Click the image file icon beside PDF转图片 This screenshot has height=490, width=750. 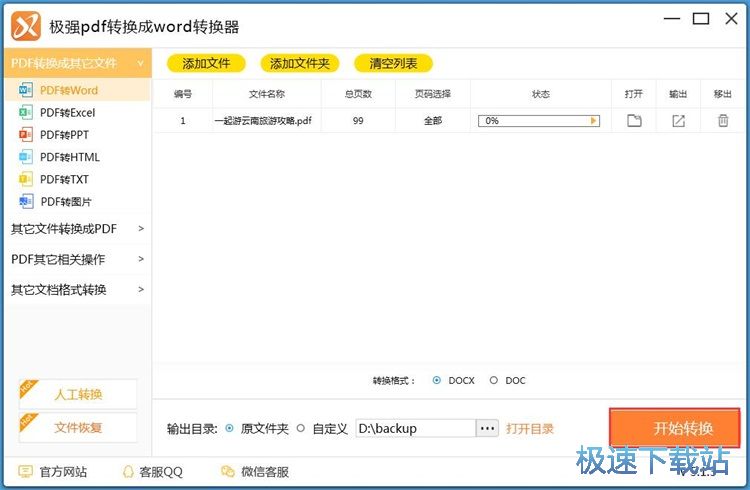(x=26, y=201)
